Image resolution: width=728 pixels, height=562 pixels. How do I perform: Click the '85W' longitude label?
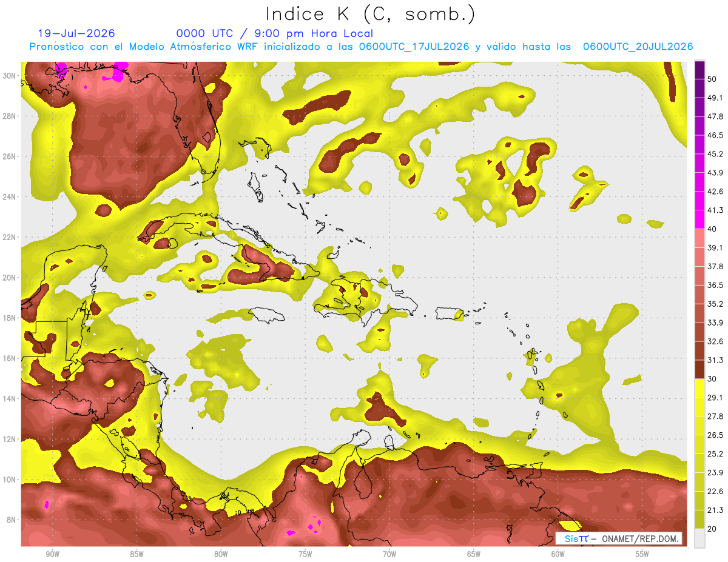pos(136,554)
